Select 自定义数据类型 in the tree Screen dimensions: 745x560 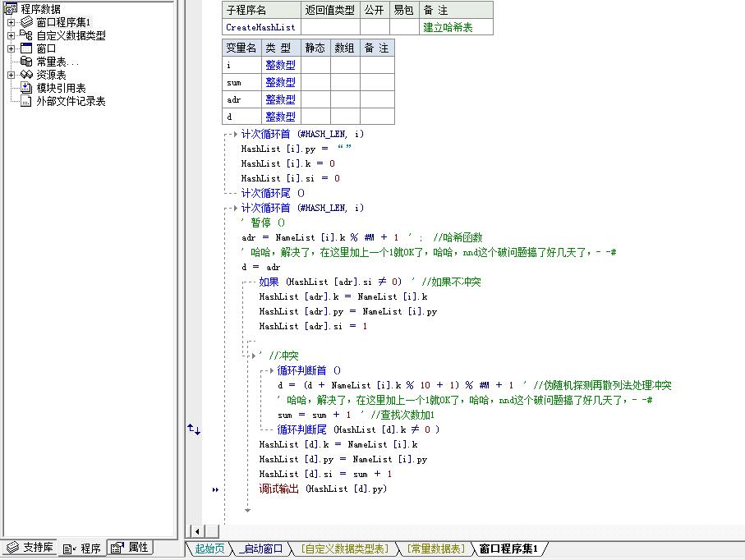pyautogui.click(x=71, y=35)
